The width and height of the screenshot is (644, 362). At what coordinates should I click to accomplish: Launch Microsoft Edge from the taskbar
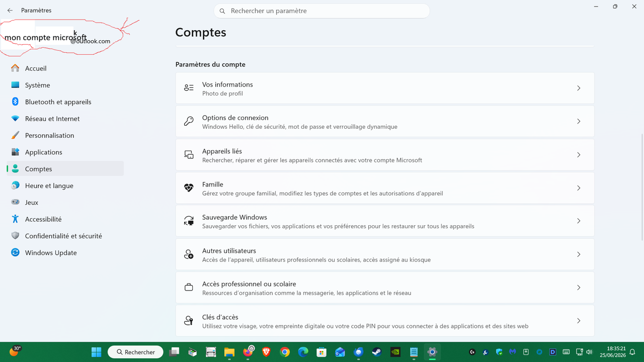tap(303, 352)
